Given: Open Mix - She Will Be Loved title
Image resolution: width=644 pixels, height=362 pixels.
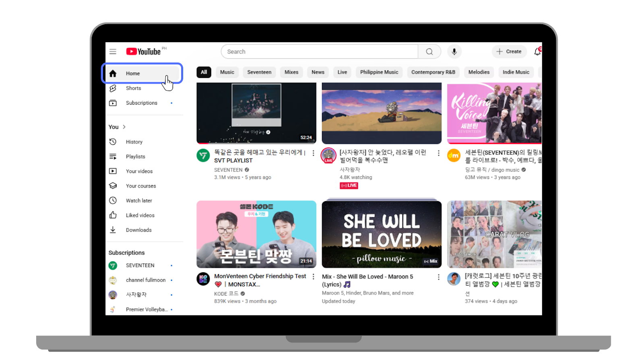Looking at the screenshot, I should click(x=367, y=280).
